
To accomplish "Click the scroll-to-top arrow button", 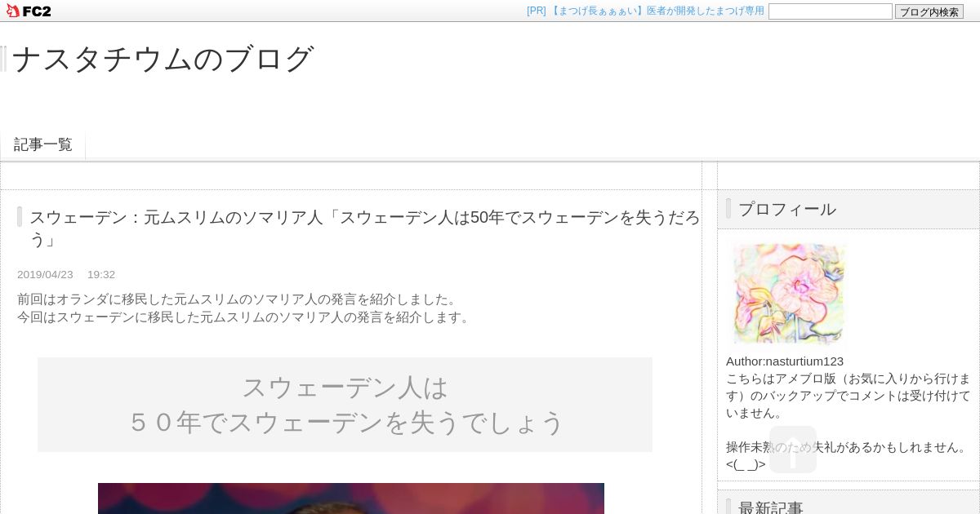I will pyautogui.click(x=792, y=450).
